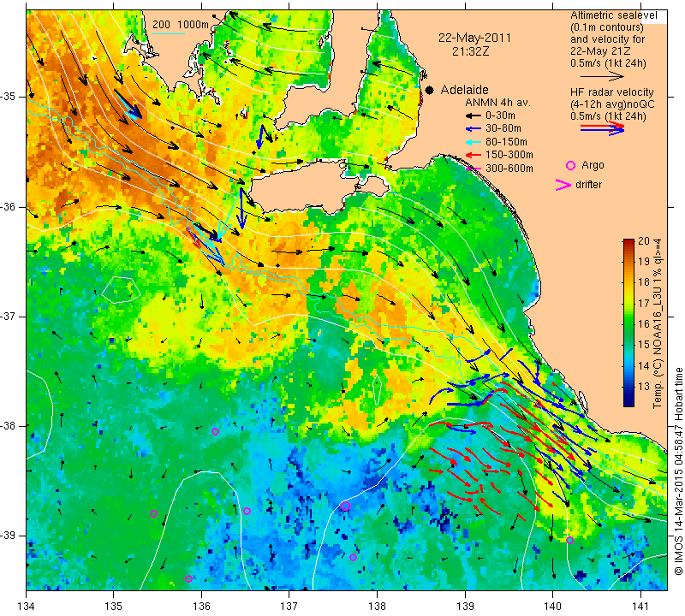685x616 pixels.
Task: Click the cyan isobath line sample under 200 1000m
Action: 169,33
